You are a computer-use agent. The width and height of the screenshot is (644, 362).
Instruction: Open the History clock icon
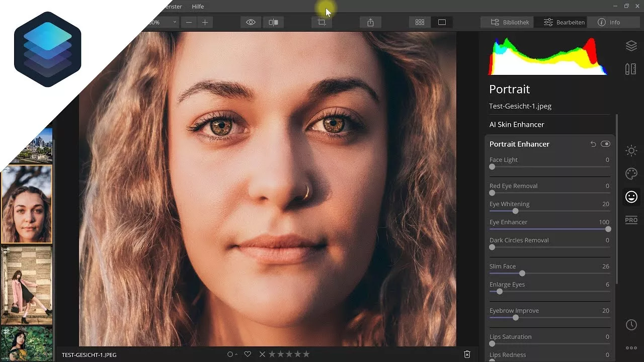[x=631, y=325]
